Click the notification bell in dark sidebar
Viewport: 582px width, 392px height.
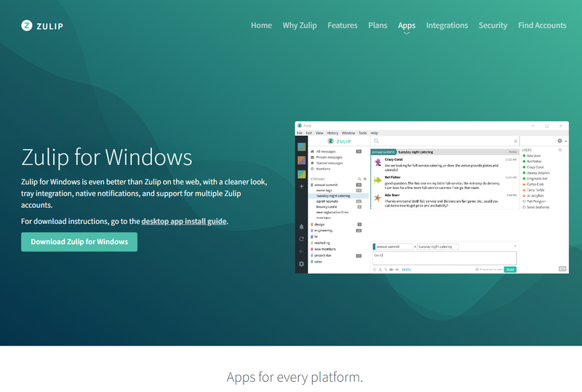click(x=301, y=227)
